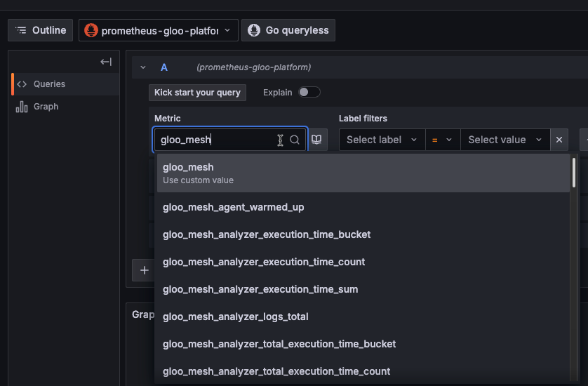This screenshot has height=386, width=588.
Task: Select gloo_mesh_analyzer_logs_total metric
Action: coord(363,317)
